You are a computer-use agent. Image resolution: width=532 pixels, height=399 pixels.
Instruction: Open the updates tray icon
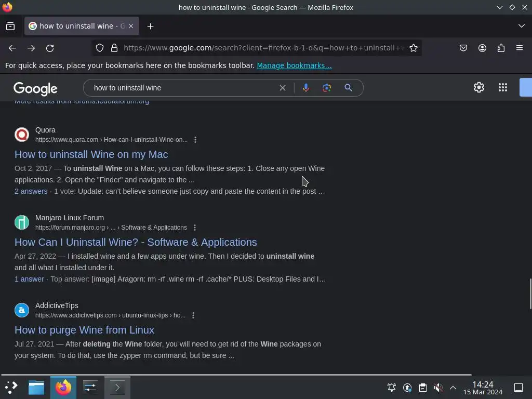tap(407, 387)
